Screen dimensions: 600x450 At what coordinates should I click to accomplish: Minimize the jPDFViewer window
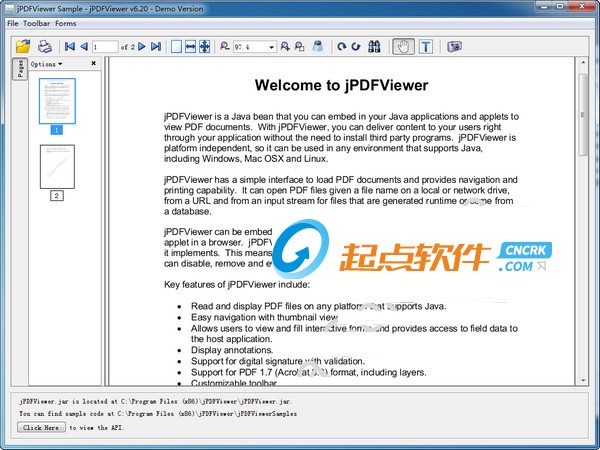pos(544,6)
